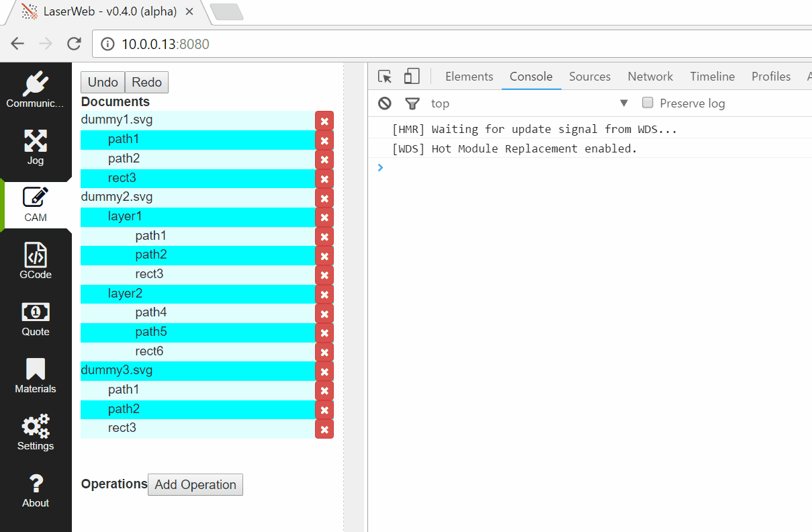Delete path2 under layer1
Image resolution: width=812 pixels, height=532 pixels.
click(324, 256)
